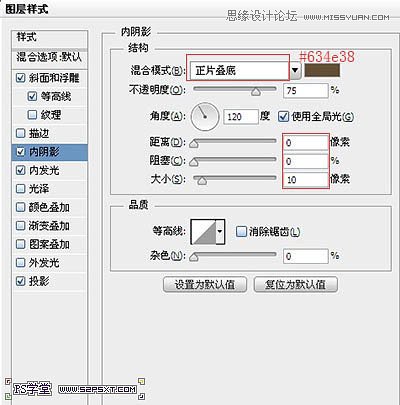
Task: Toggle the 投影 checkbox
Action: click(x=20, y=281)
